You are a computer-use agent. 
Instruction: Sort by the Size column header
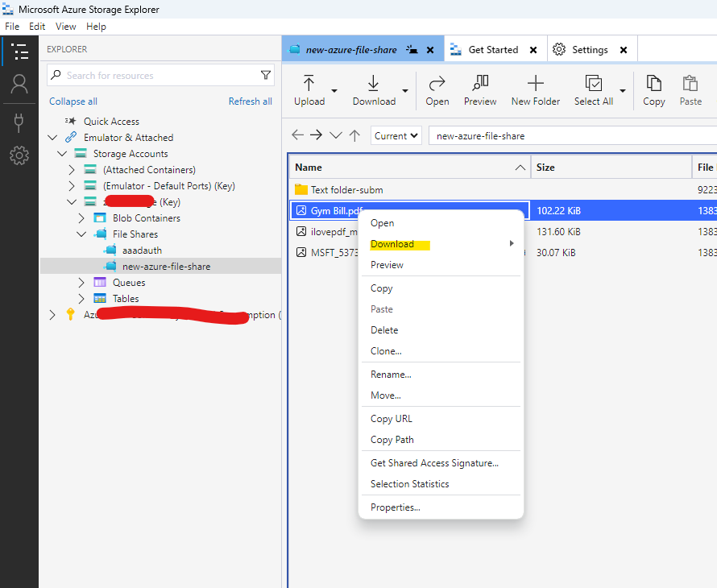tap(611, 168)
